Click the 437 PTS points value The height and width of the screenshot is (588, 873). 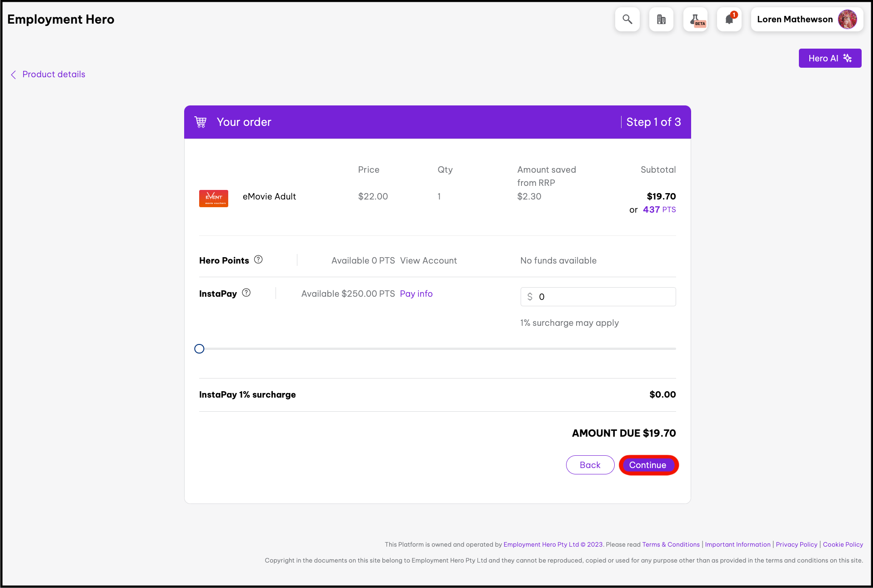pyautogui.click(x=659, y=209)
